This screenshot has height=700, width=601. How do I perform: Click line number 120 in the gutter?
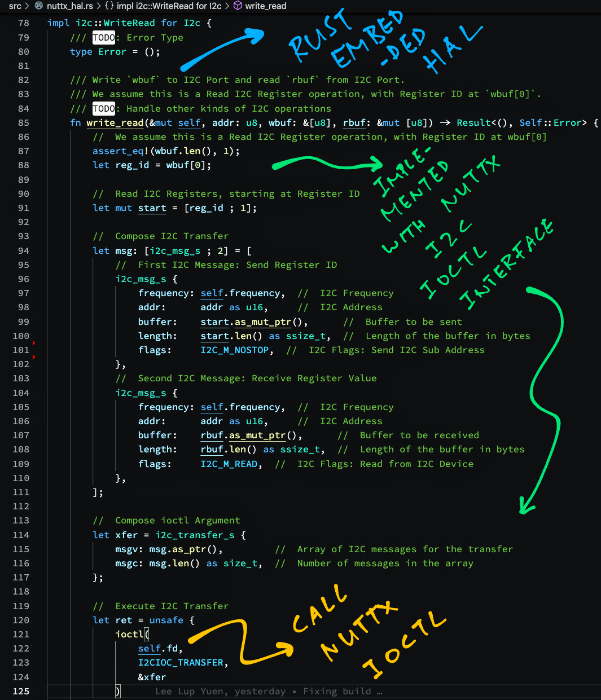click(x=21, y=620)
